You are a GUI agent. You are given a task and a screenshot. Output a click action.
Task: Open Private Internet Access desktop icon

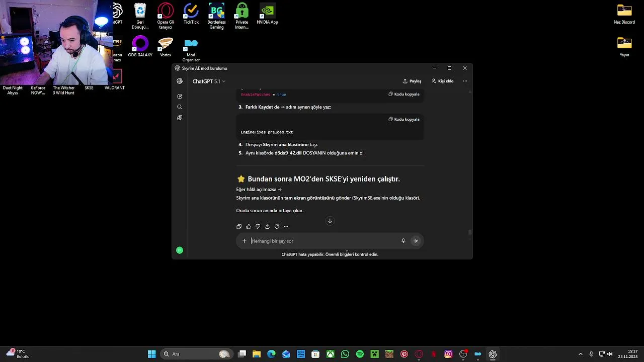click(x=242, y=16)
